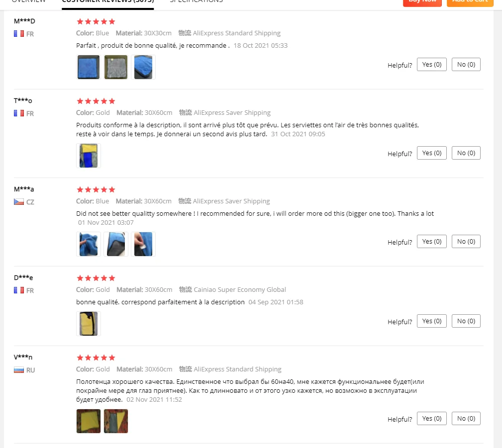Mark M***D's review helpful with Yes
This screenshot has width=502, height=448.
(431, 65)
